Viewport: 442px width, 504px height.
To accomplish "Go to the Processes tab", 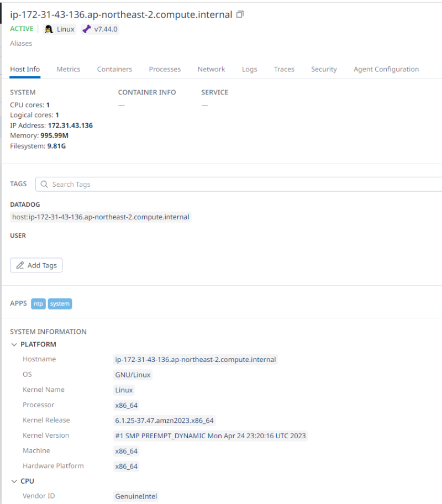I will [165, 69].
